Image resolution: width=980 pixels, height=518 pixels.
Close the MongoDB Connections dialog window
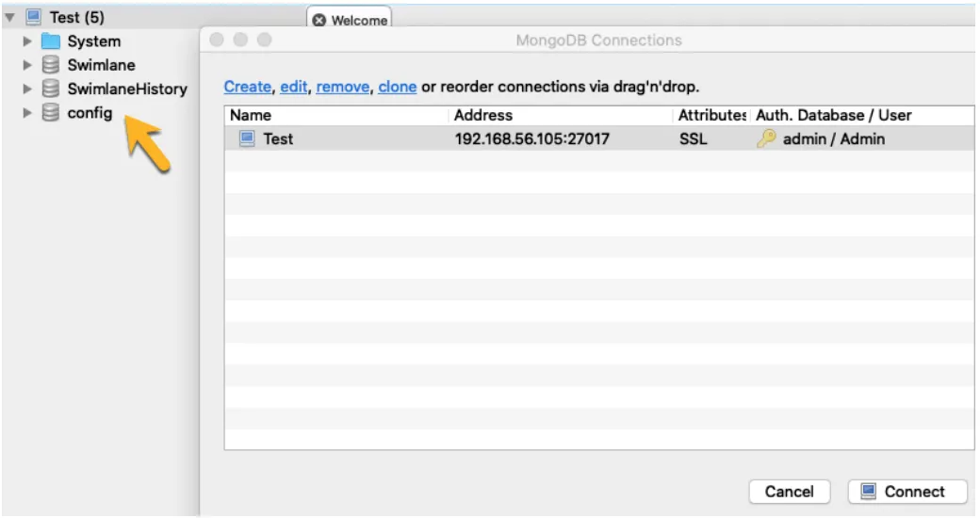(217, 40)
